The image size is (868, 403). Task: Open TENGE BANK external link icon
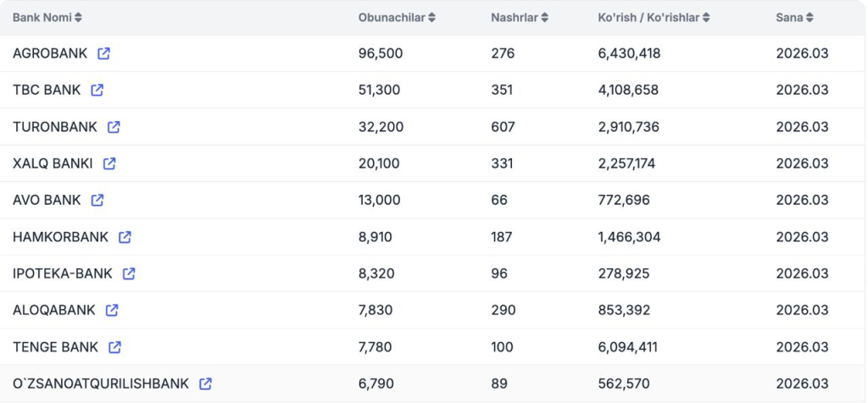[x=115, y=347]
